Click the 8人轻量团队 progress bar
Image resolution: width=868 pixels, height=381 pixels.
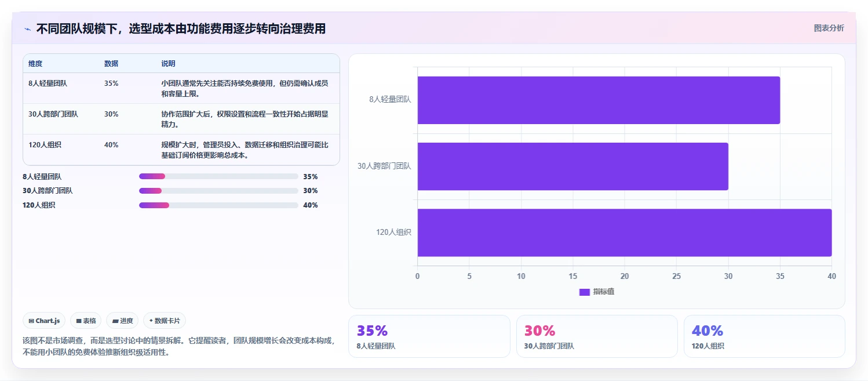coord(218,176)
